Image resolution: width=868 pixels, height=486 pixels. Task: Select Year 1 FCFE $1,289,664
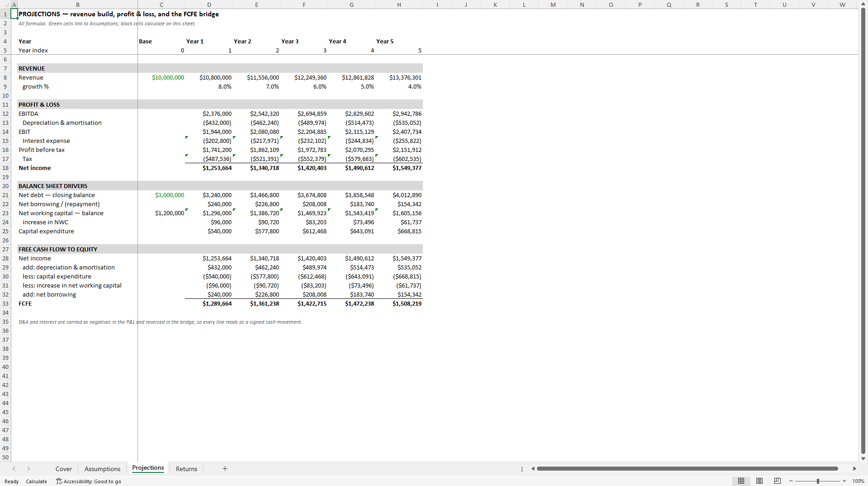click(209, 303)
